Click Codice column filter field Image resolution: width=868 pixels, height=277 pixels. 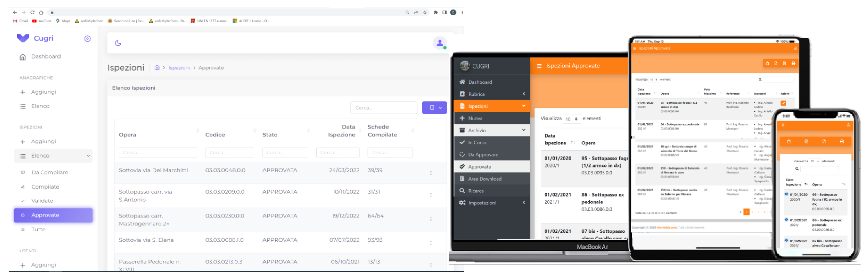[x=230, y=153]
